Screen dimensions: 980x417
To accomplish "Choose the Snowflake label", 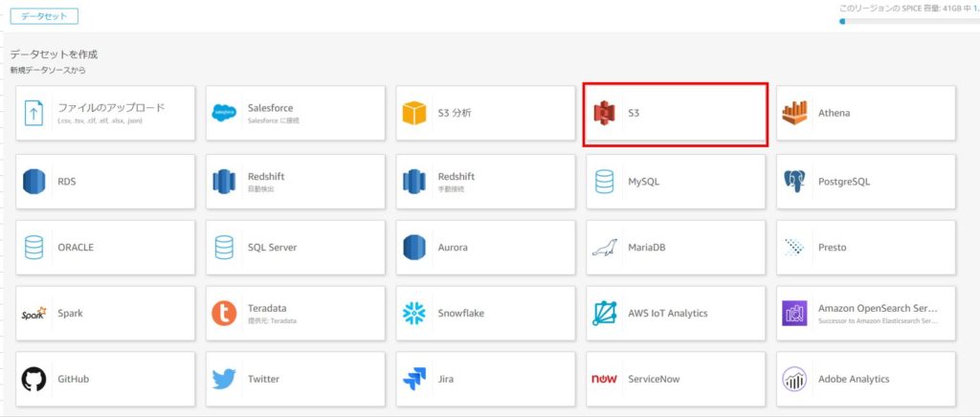I will 460,314.
